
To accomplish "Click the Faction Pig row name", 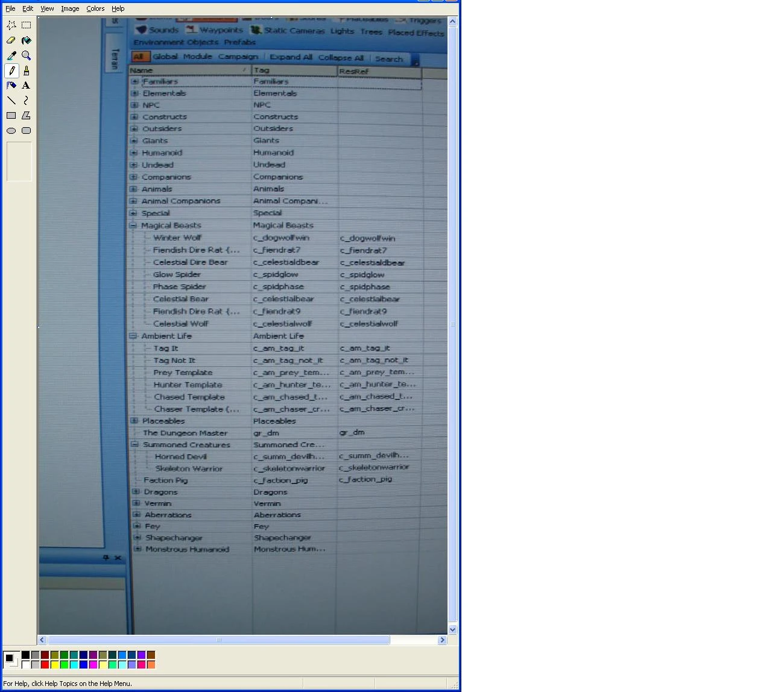I will click(x=166, y=480).
